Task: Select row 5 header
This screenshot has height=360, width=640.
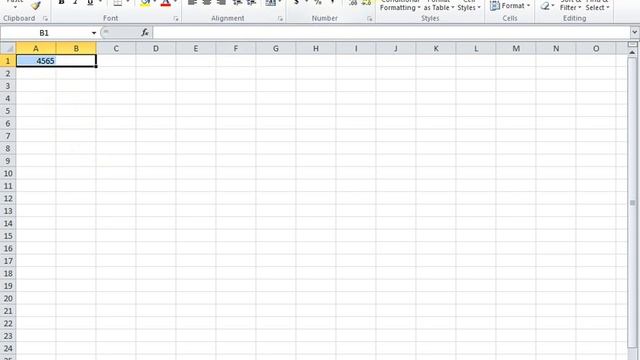Action: (x=8, y=111)
